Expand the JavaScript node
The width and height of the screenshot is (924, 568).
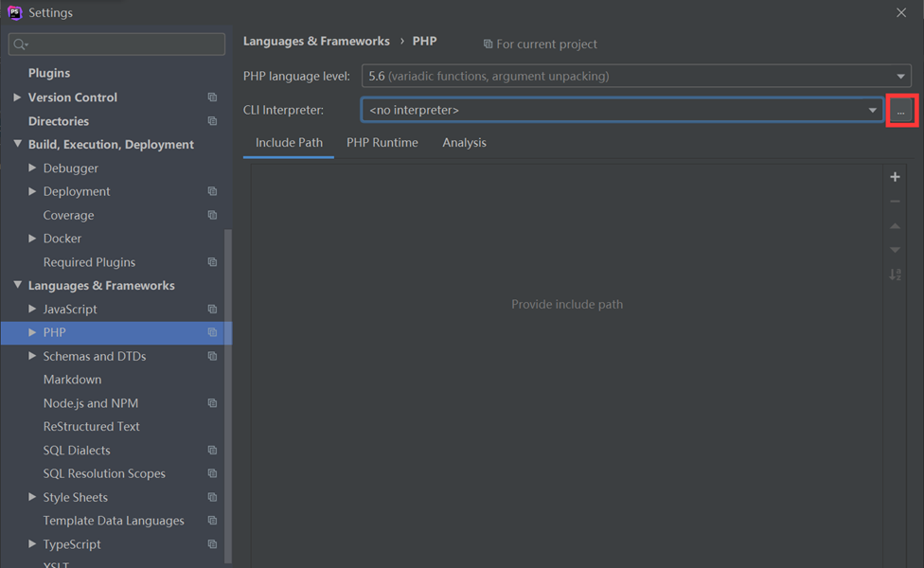(x=32, y=310)
